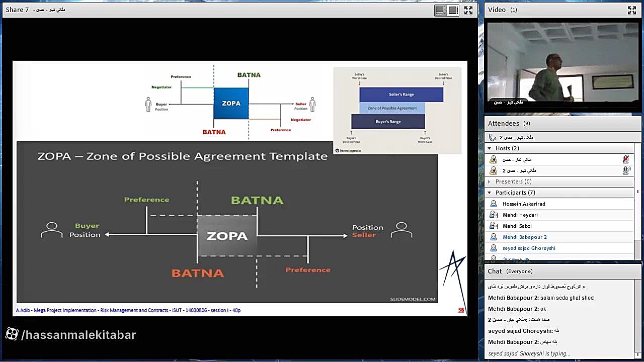The width and height of the screenshot is (644, 362).
Task: Click seyed sajad Ghoreyshi's participant icon
Action: coord(493,248)
